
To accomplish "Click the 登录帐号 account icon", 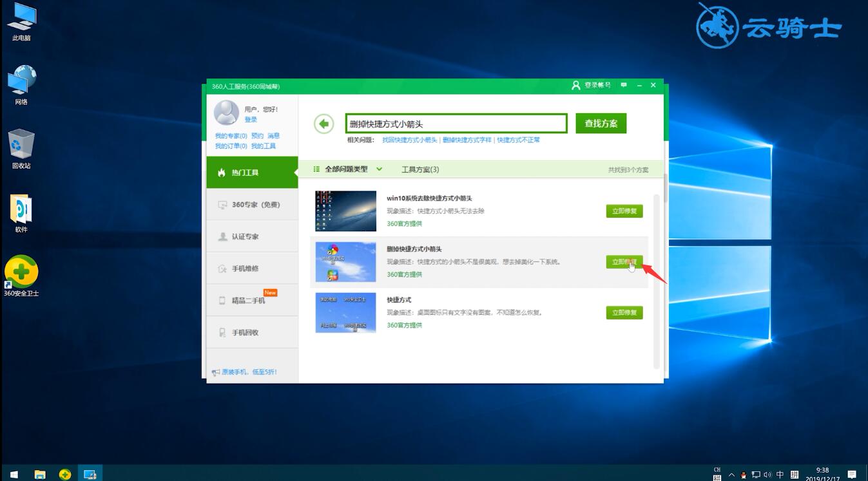I will coord(576,85).
